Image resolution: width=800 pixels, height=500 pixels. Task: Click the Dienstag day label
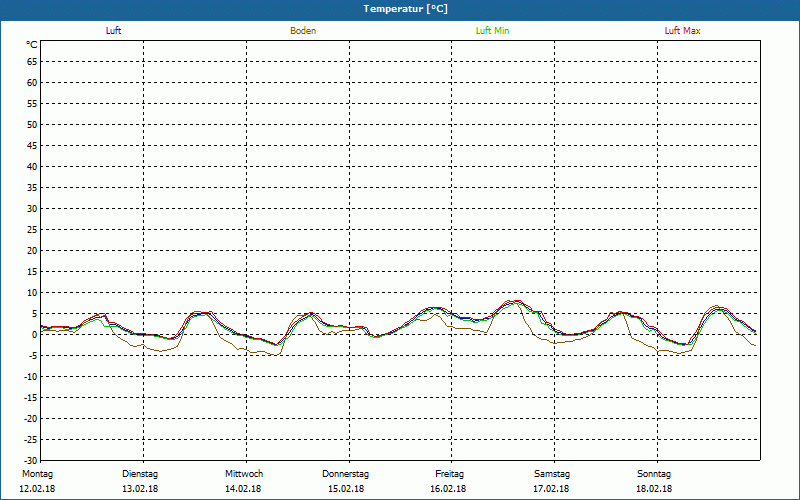pyautogui.click(x=140, y=474)
